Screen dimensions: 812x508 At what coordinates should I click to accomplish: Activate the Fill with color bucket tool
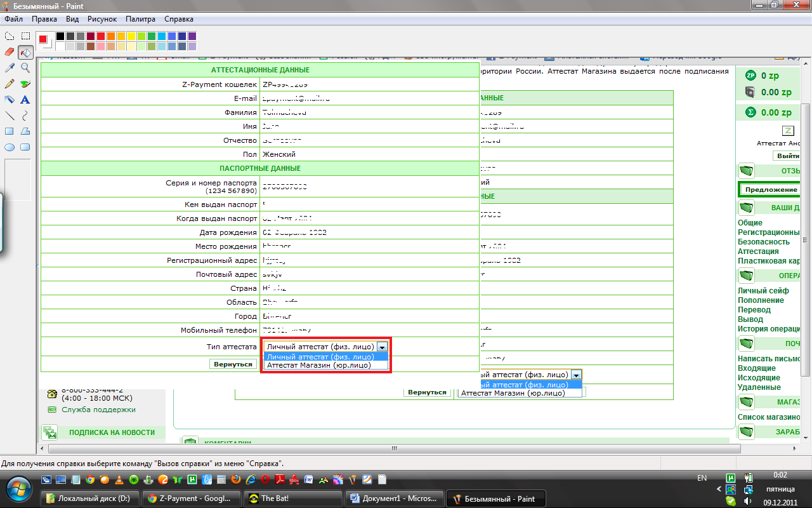25,52
